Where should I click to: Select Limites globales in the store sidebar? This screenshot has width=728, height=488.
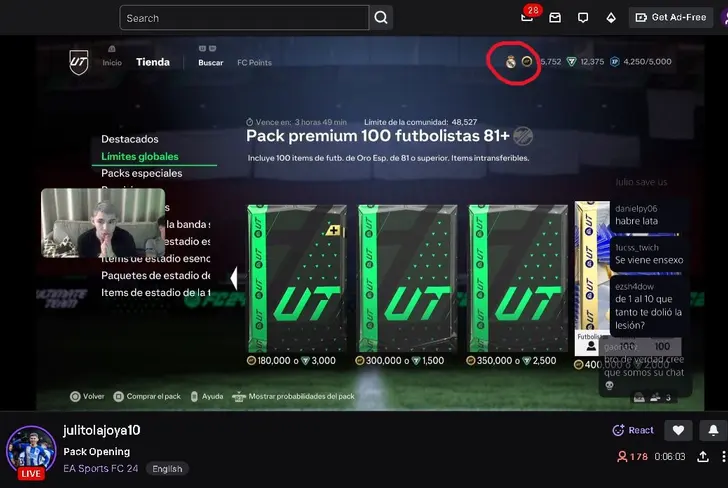point(140,157)
